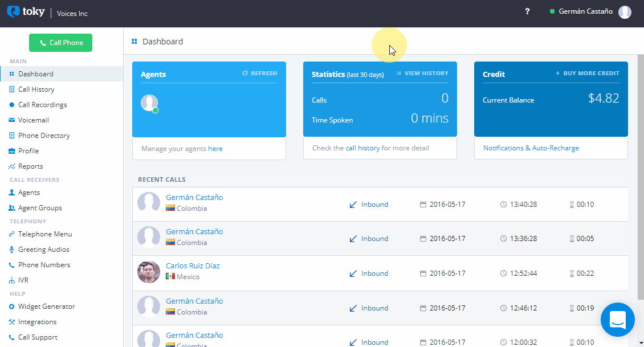The width and height of the screenshot is (644, 347).
Task: Open Germán Castaño account menu
Action: click(585, 12)
